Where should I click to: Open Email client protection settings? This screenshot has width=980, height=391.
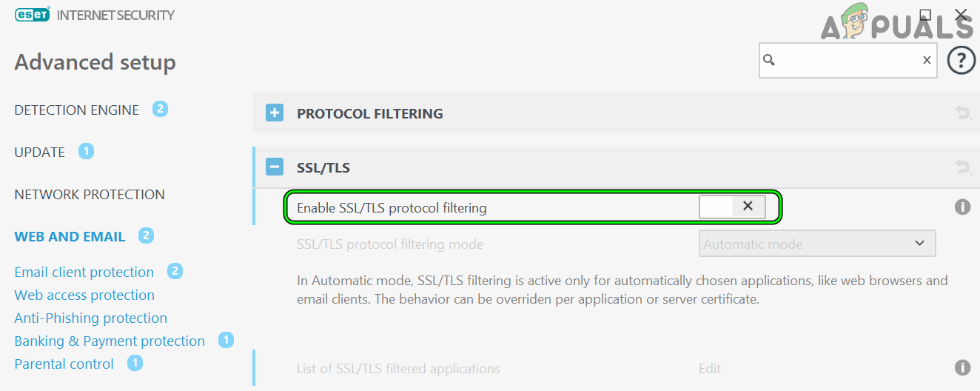[x=84, y=273]
